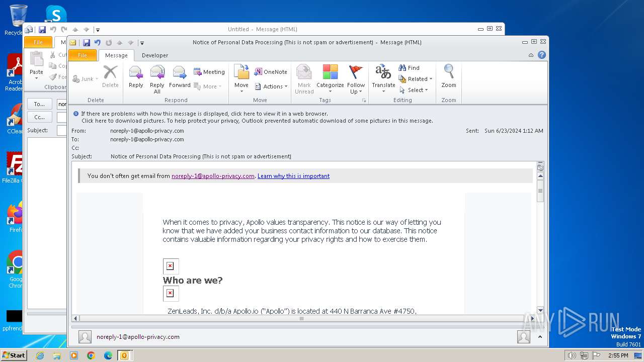Click the Cc... button in Untitled message window
The image size is (644, 362).
(39, 117)
